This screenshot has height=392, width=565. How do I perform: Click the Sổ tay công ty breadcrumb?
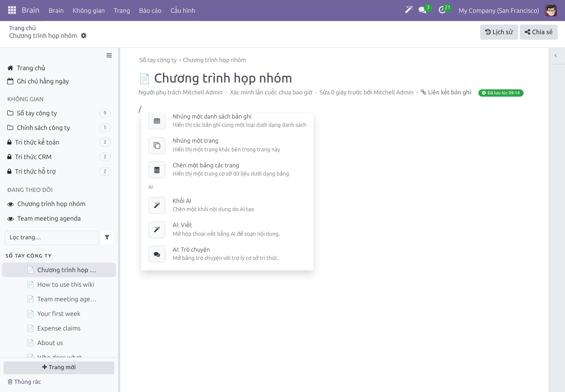click(x=158, y=60)
